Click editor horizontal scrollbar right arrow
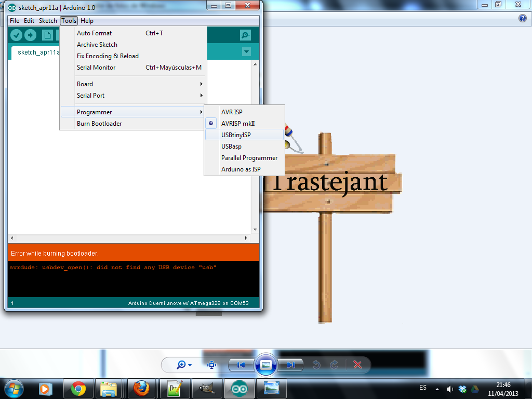532x399 pixels. (x=246, y=238)
